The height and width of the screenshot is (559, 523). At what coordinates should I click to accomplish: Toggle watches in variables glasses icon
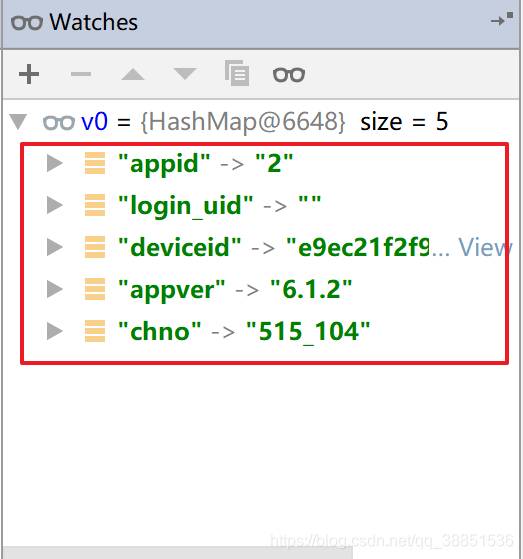coord(289,75)
